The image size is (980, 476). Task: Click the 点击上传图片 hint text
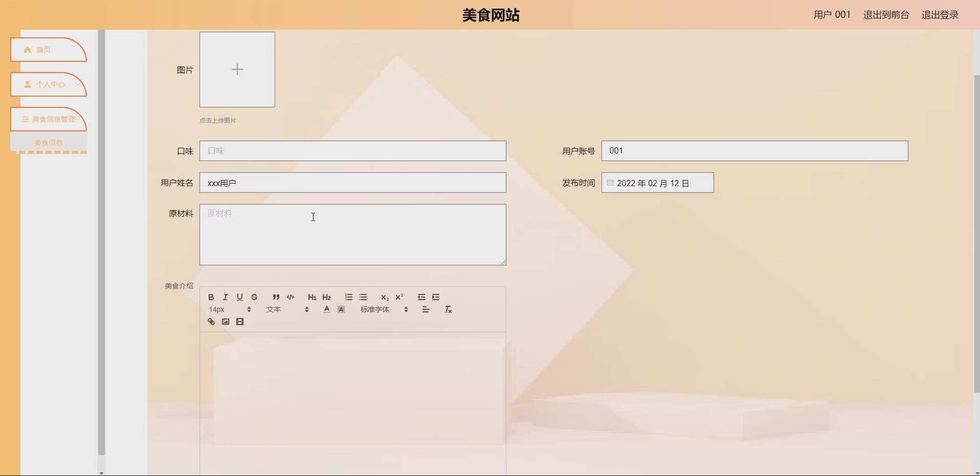click(x=218, y=120)
